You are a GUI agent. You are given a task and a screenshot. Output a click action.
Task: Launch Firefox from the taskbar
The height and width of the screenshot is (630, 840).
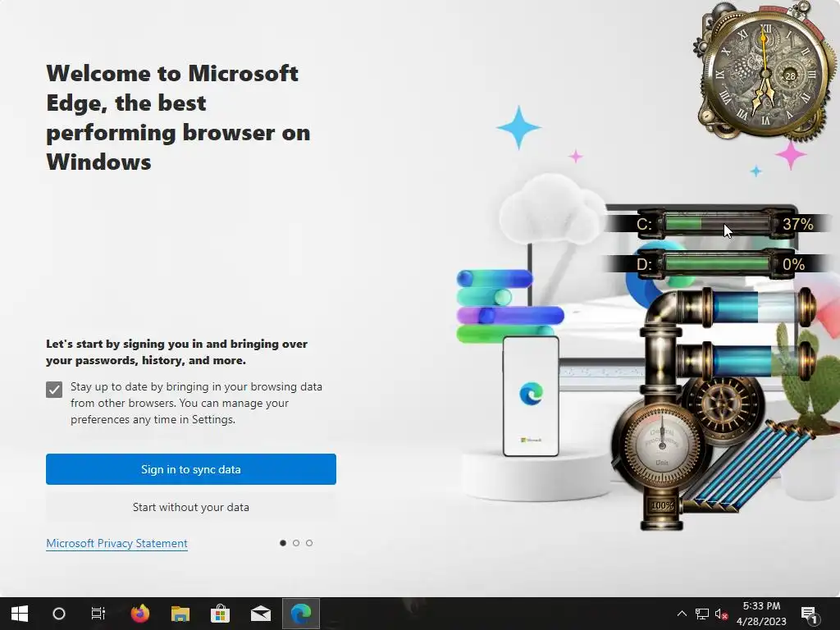[140, 614]
